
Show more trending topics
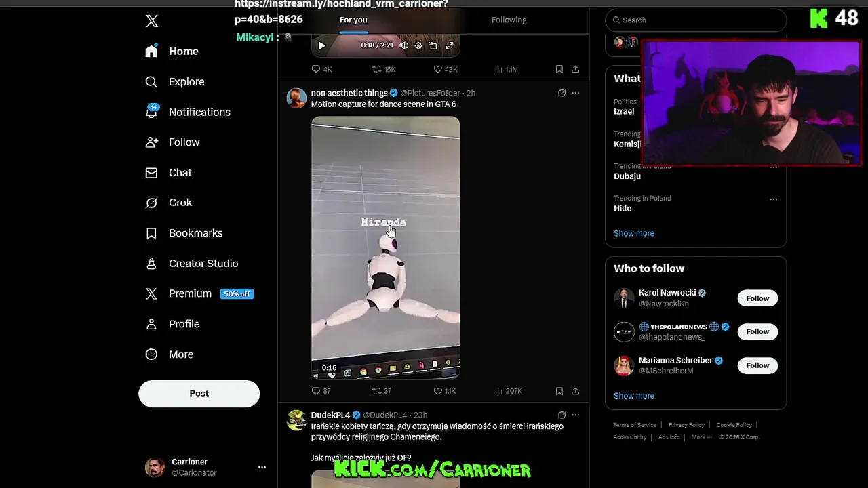coord(634,233)
